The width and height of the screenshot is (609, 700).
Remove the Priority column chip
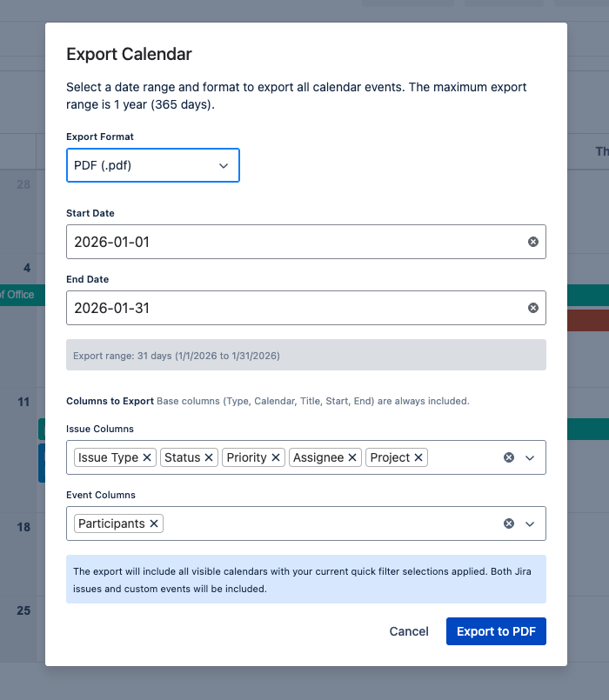point(275,457)
